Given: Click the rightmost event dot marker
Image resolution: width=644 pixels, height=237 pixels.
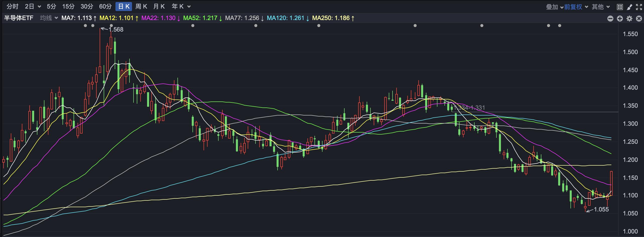Looking at the screenshot, I should click(559, 26).
